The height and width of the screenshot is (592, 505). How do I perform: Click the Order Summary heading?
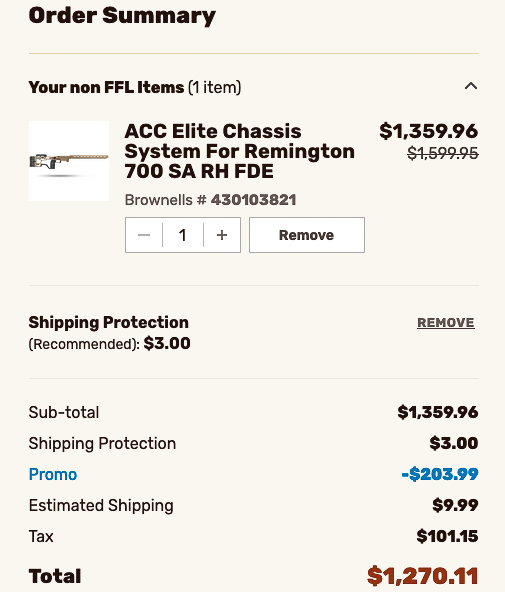[x=122, y=16]
